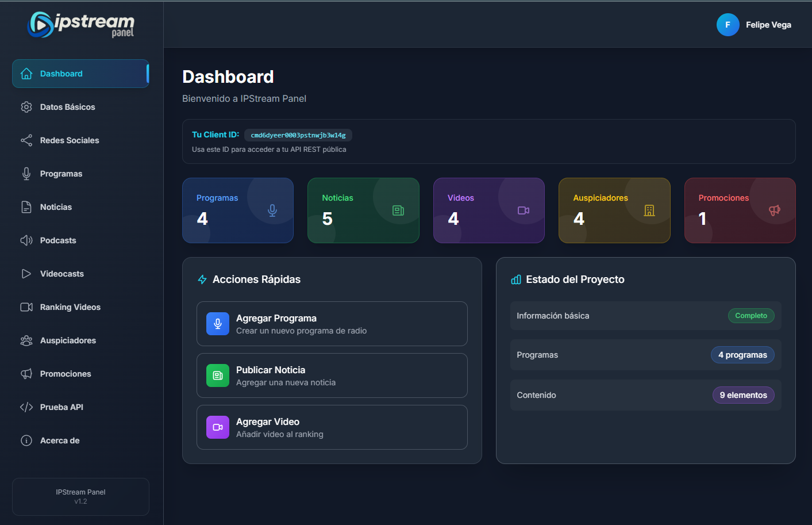Click the blue microphone icon in Agregar Programa

[x=218, y=324]
